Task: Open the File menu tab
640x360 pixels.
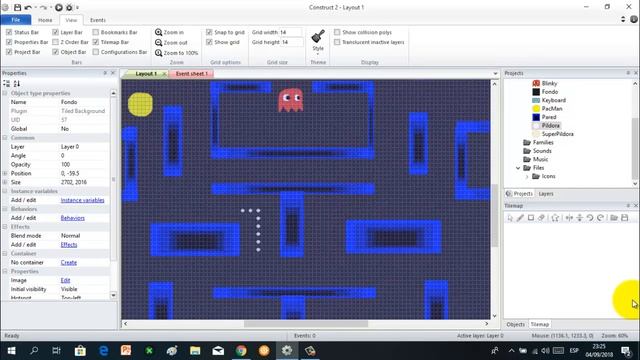Action: [x=16, y=20]
